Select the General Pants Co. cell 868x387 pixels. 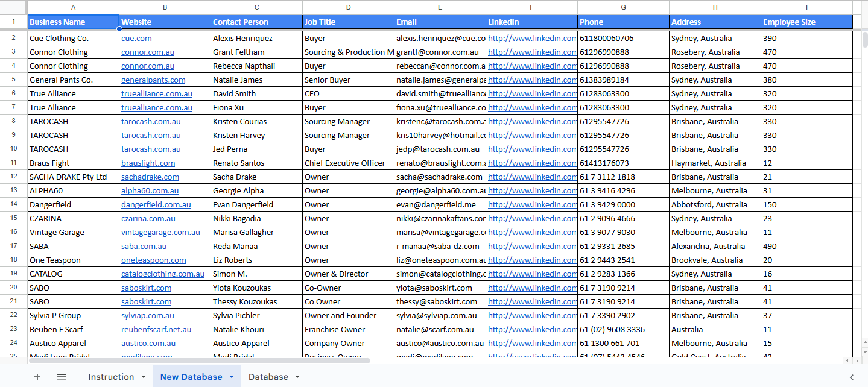click(74, 80)
